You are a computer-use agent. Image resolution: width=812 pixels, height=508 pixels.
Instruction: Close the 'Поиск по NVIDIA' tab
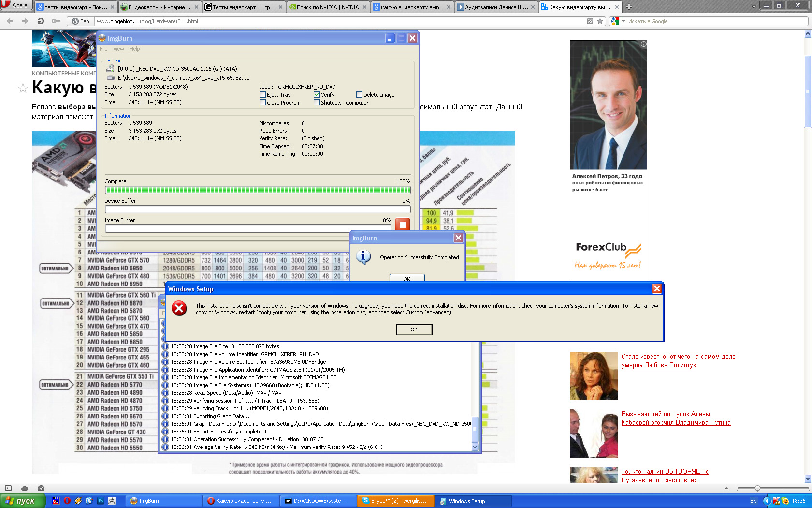coord(364,7)
